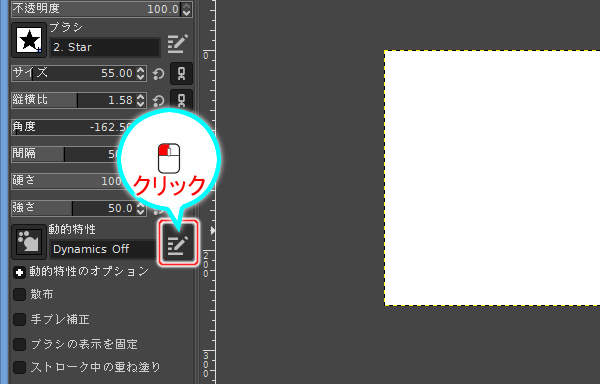
Task: Adjust the 間隔 spacing slider
Action: (x=65, y=154)
